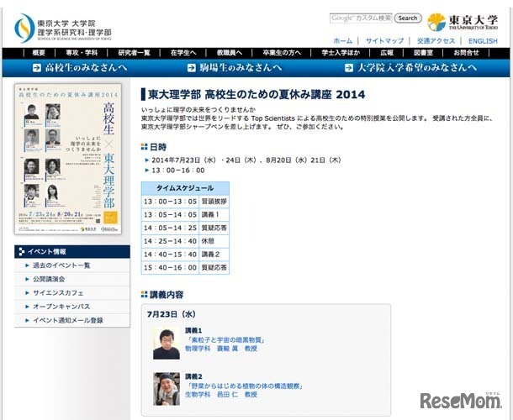The width and height of the screenshot is (513, 420).
Task: Open サイエンスカフェ in the sidebar
Action: pyautogui.click(x=58, y=293)
